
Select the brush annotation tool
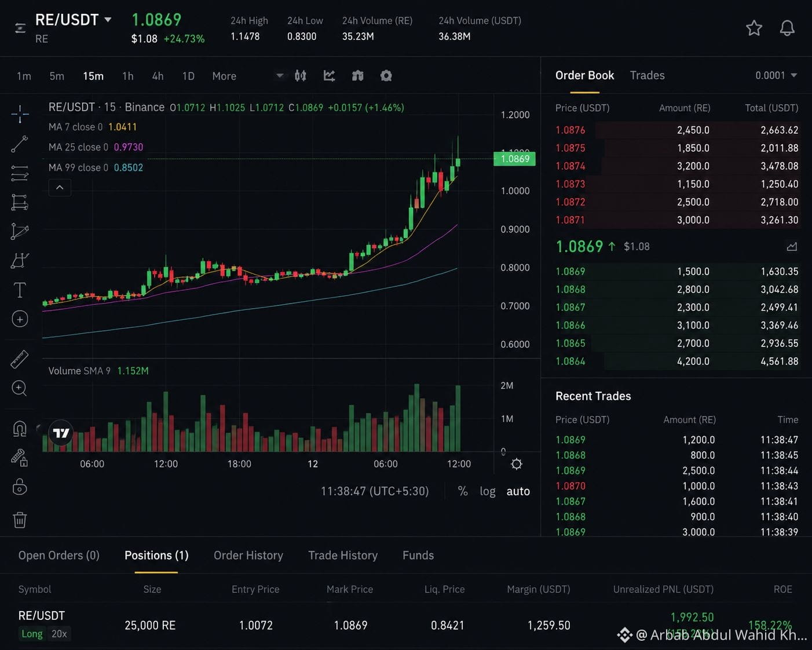20,231
